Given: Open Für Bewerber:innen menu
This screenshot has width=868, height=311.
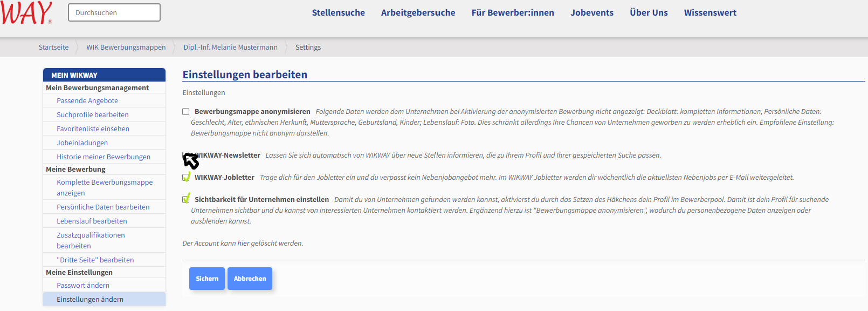Looking at the screenshot, I should click(x=513, y=12).
